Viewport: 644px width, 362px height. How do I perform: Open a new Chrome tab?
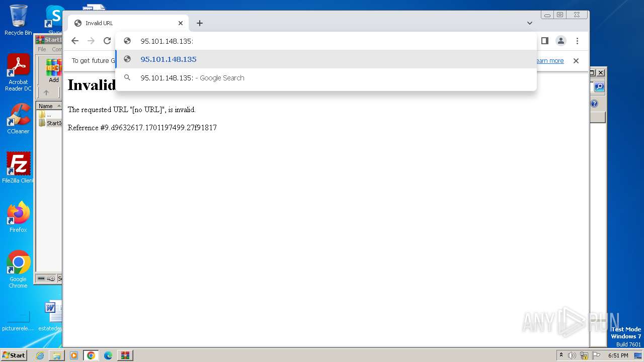[200, 23]
